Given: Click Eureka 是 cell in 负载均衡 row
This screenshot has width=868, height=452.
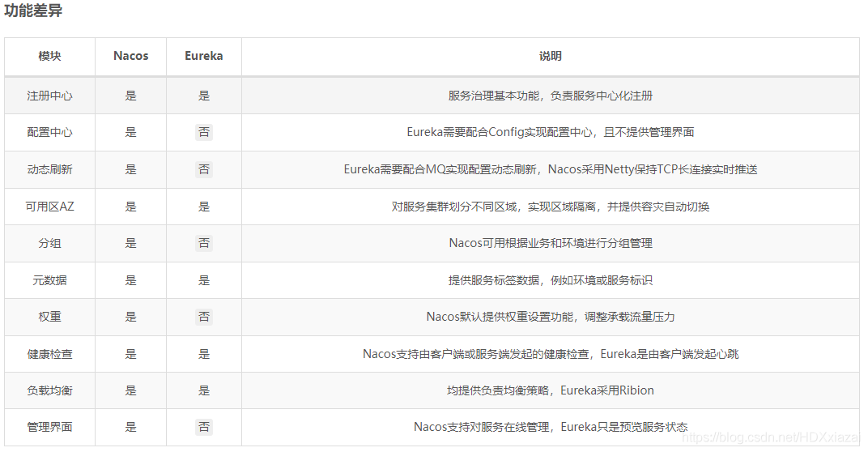Looking at the screenshot, I should tap(204, 390).
